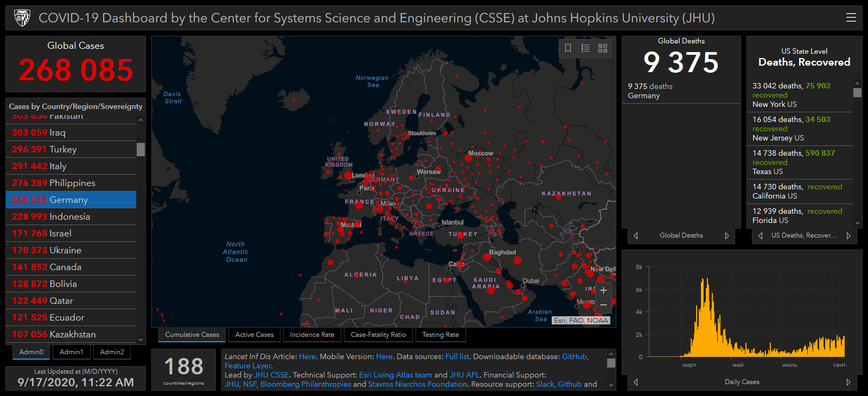Select Iraq in the country list
Screen dimensions: 868x396
71,132
